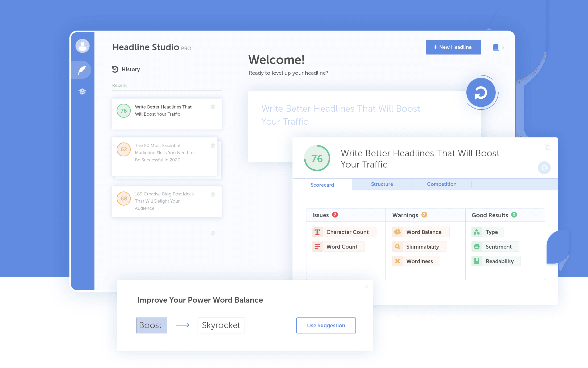Image resolution: width=588 pixels, height=368 pixels.
Task: Open the Readability good result
Action: pos(496,261)
